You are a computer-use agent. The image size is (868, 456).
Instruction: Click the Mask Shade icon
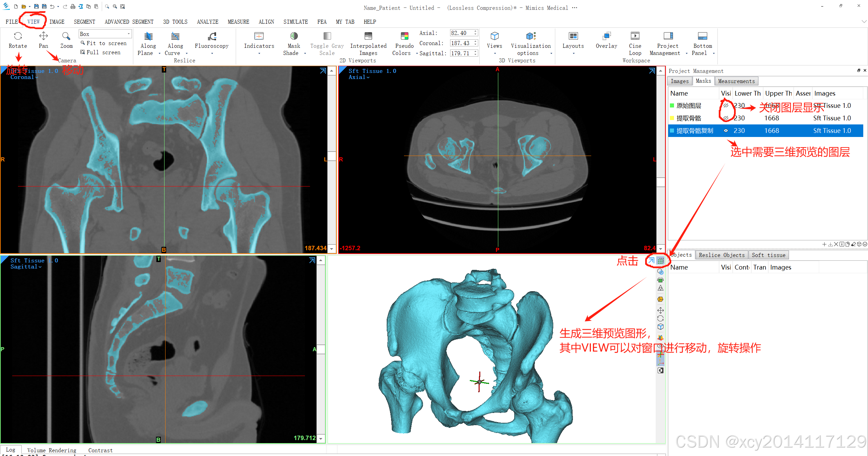pos(294,36)
